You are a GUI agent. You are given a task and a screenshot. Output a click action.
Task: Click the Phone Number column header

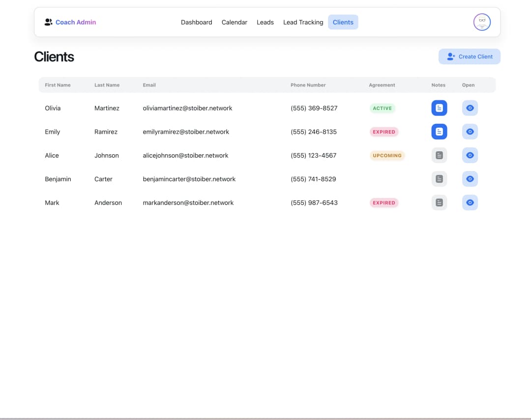(308, 85)
